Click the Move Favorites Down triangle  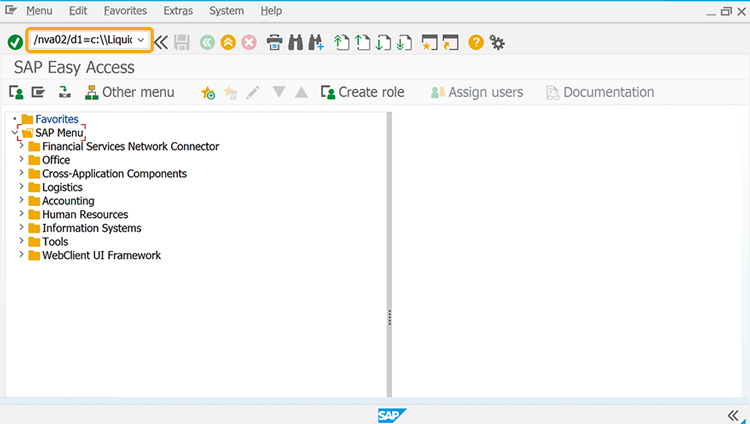click(x=279, y=92)
